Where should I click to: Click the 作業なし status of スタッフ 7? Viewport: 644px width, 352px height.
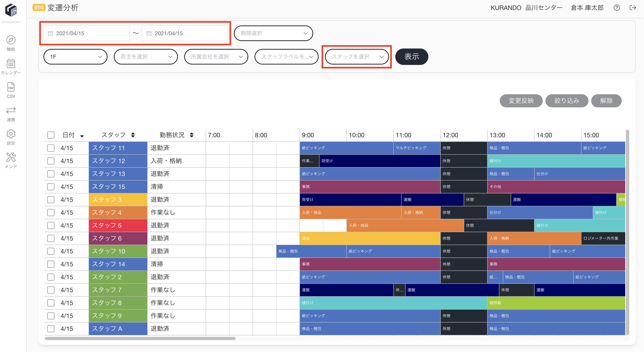click(x=163, y=290)
